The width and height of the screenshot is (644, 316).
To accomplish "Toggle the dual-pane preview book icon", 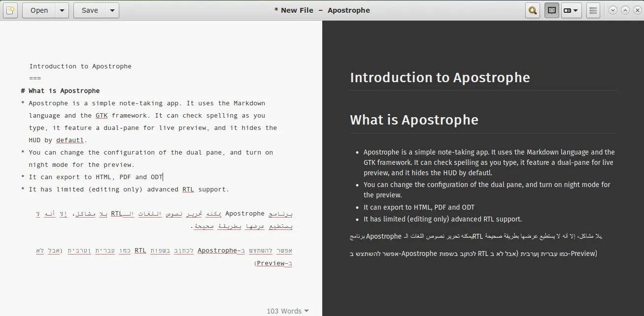I will (551, 10).
